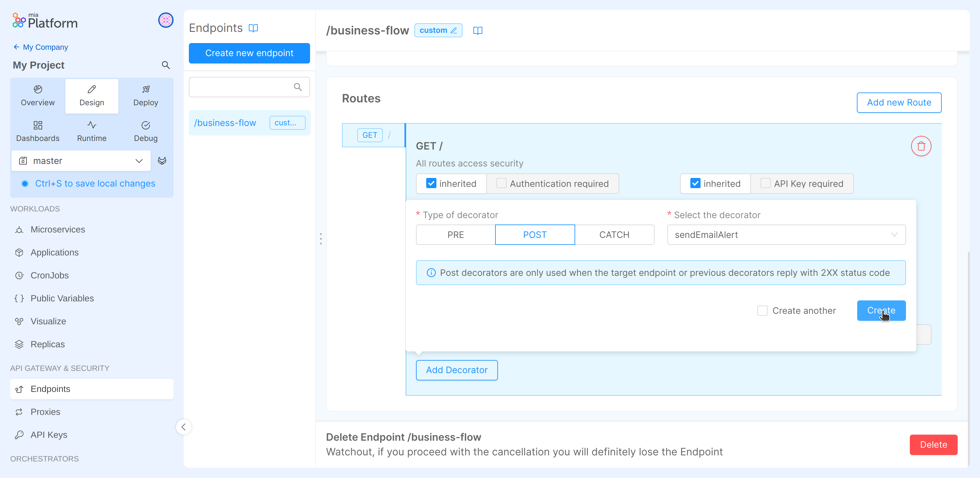Click the GitLab icon beside master branch
Image resolution: width=980 pixels, height=478 pixels.
pyautogui.click(x=162, y=160)
